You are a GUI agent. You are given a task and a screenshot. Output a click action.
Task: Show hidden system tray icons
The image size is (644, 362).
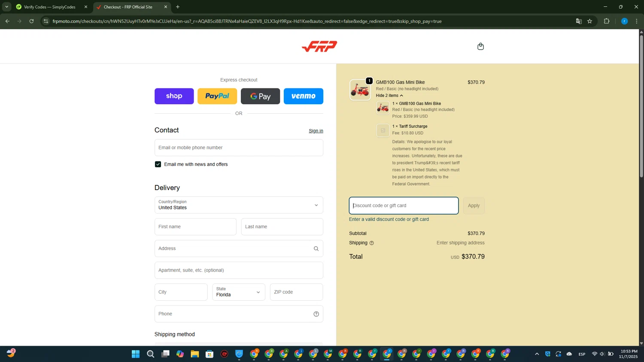(537, 354)
